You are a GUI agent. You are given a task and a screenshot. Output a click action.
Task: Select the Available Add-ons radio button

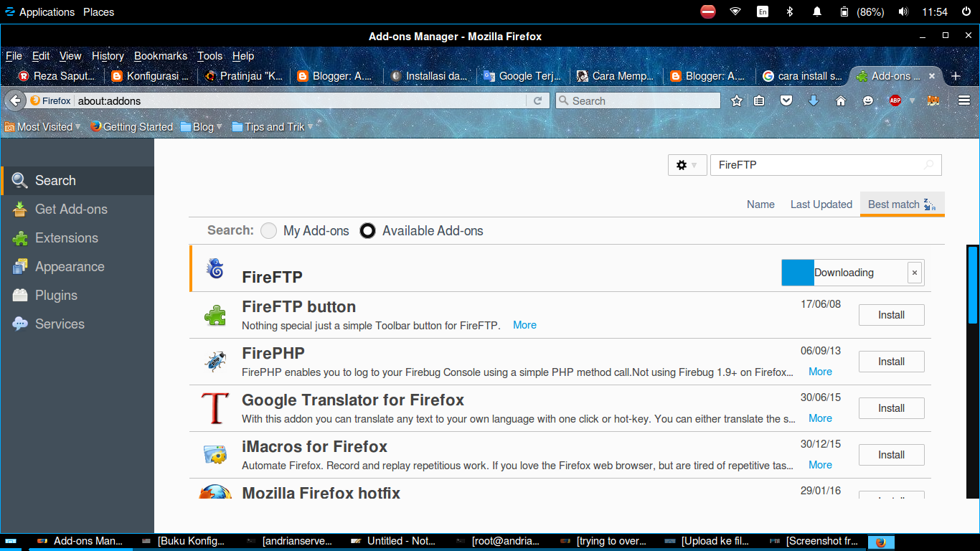click(367, 230)
